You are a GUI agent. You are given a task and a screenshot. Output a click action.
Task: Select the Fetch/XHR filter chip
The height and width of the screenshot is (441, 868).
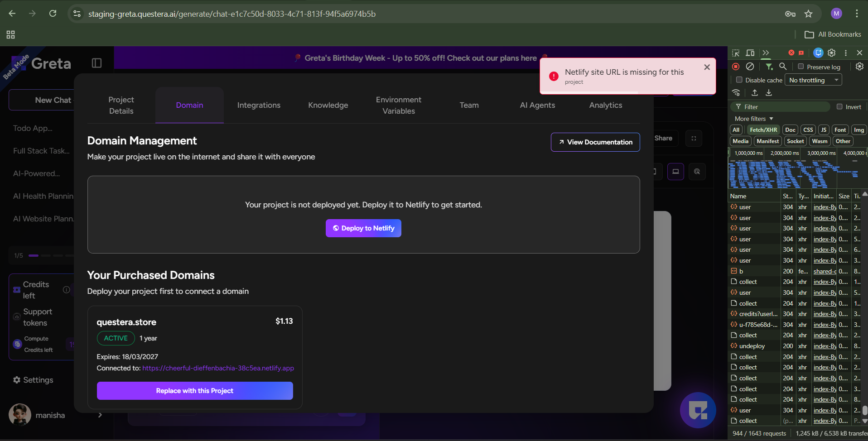[x=763, y=130]
